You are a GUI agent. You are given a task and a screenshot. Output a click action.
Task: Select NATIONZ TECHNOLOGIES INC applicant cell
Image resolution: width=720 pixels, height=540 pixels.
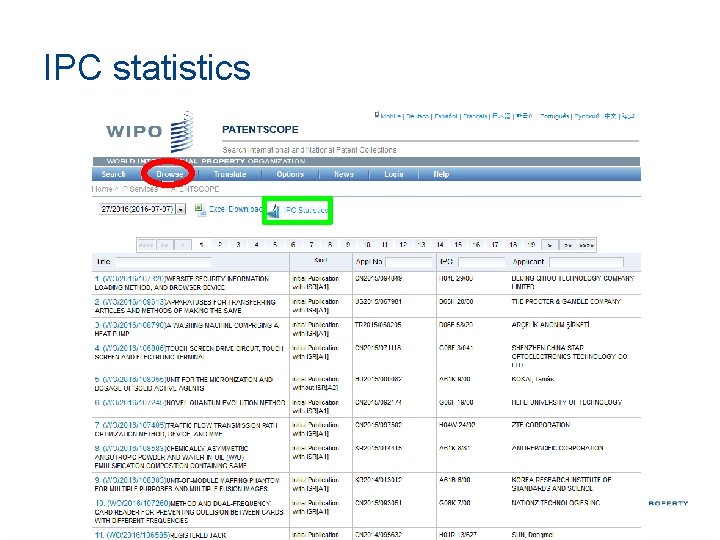coord(556,503)
